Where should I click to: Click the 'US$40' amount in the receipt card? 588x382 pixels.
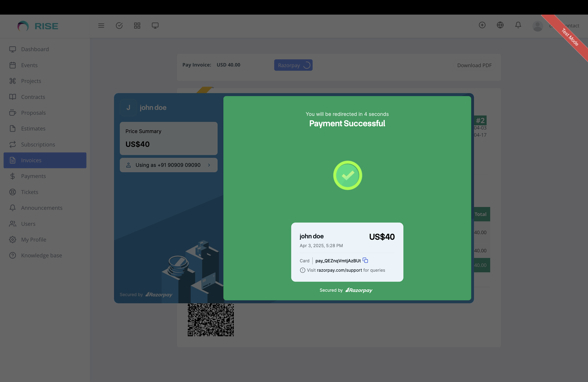coord(382,237)
